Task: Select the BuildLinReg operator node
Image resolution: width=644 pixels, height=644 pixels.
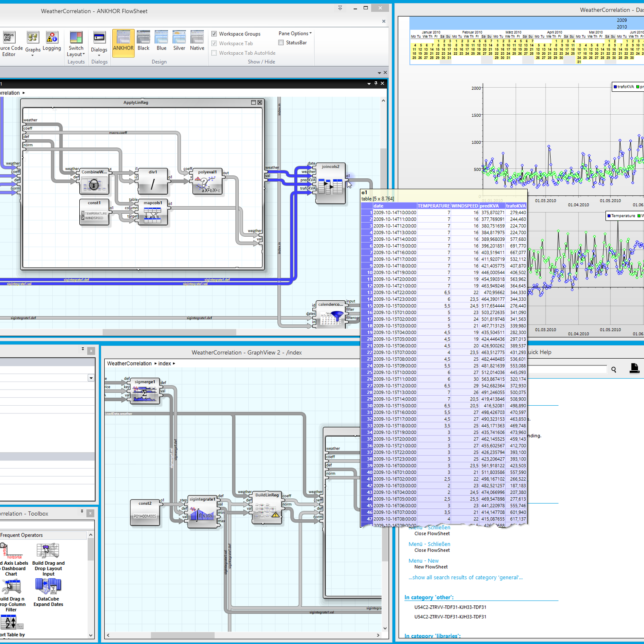Action: [267, 508]
